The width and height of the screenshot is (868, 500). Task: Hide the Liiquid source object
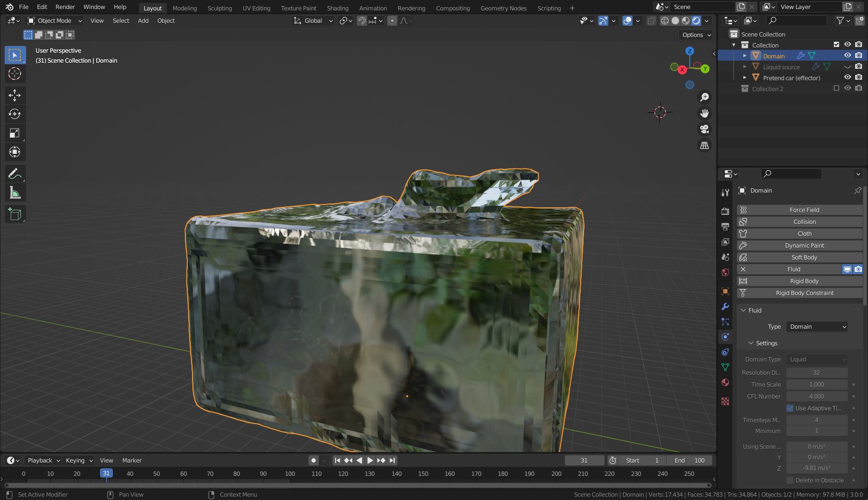tap(848, 66)
